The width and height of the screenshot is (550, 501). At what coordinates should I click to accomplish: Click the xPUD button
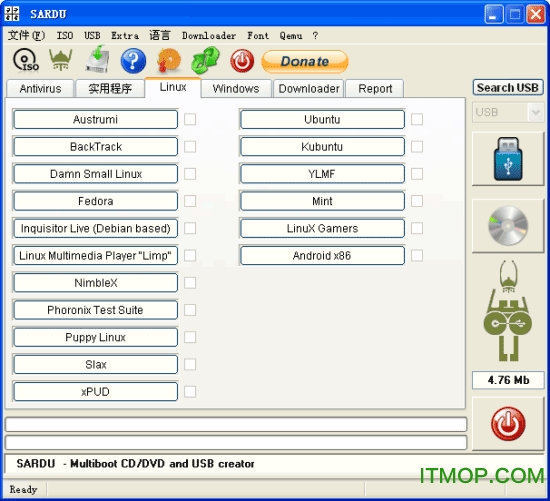pos(95,392)
